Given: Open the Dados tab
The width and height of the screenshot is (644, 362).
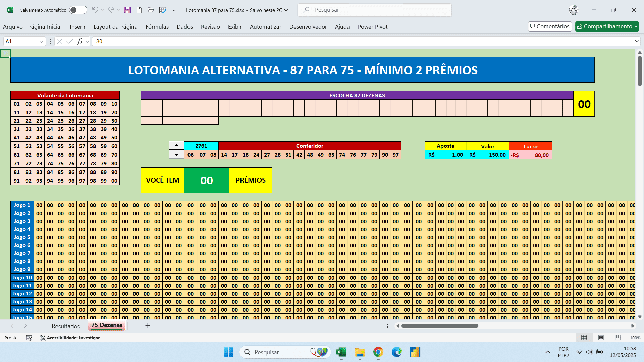Looking at the screenshot, I should click(185, 27).
